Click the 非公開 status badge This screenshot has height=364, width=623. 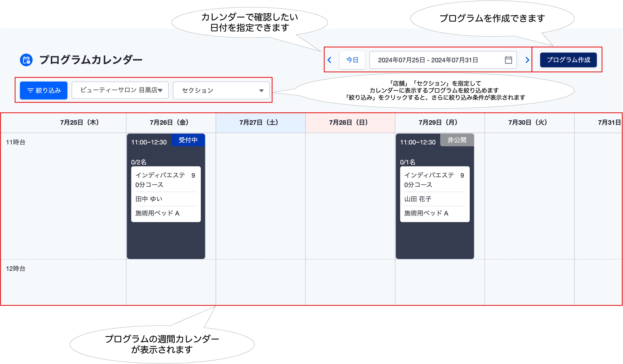click(x=457, y=140)
